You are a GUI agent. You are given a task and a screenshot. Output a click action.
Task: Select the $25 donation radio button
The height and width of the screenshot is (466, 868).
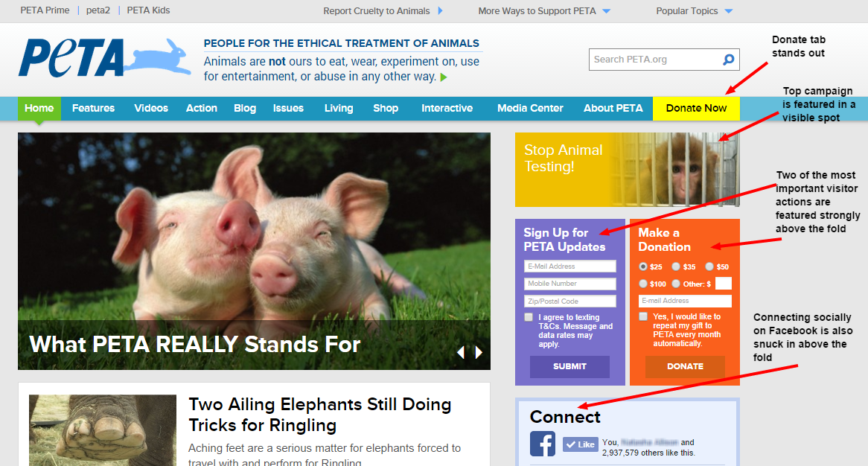coord(642,266)
